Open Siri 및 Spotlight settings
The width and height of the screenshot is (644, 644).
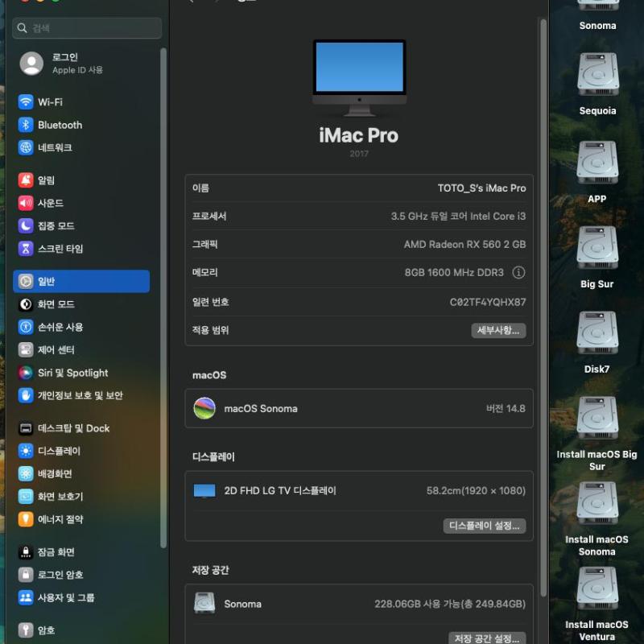pos(72,373)
